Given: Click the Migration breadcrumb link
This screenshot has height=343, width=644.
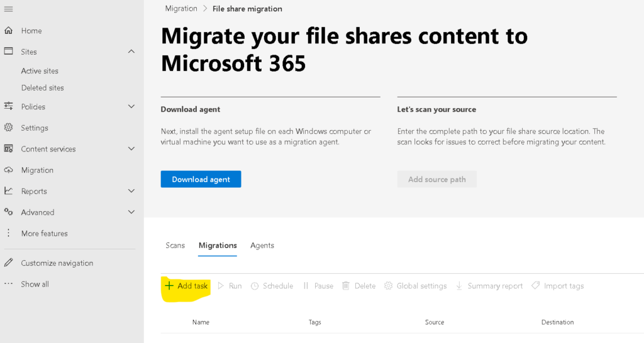Looking at the screenshot, I should [181, 9].
